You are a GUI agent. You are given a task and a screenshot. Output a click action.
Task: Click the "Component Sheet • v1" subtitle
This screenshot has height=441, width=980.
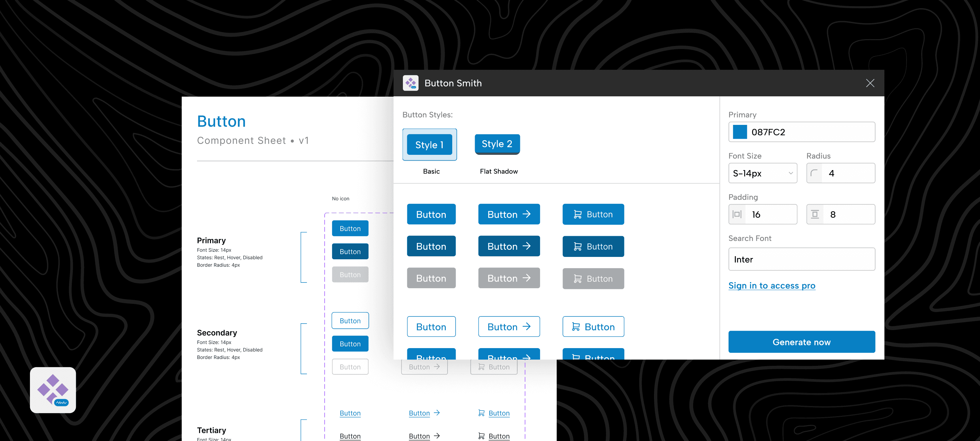[x=253, y=141]
